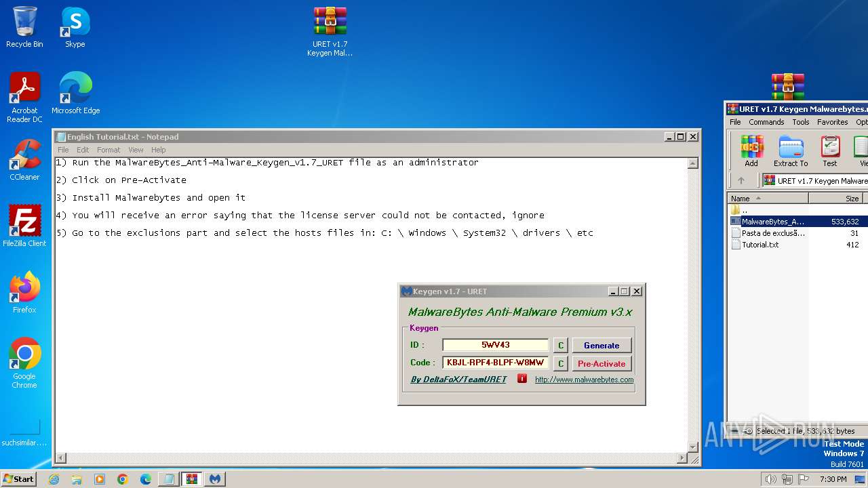This screenshot has height=488, width=868.
Task: Click Notepad vertical scrollbar up arrow
Action: pos(693,163)
